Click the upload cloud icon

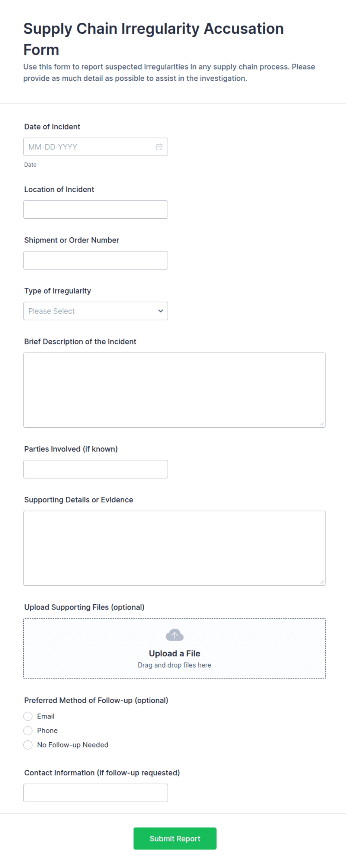(x=174, y=635)
